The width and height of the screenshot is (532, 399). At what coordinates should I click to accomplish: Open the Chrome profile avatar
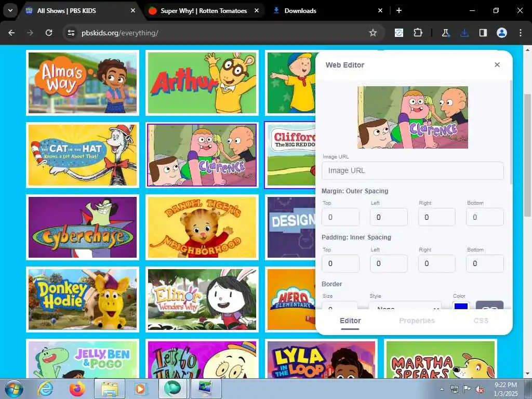click(x=502, y=33)
